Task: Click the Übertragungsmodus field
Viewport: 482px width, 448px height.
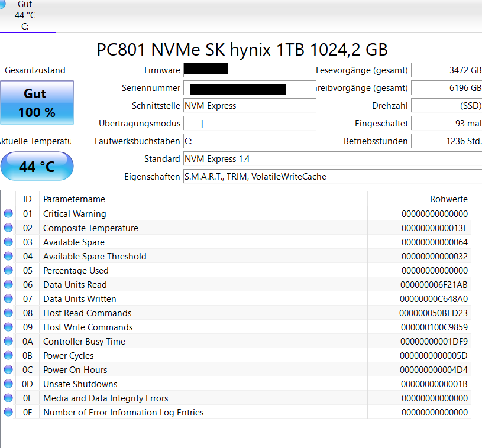Action: click(250, 124)
